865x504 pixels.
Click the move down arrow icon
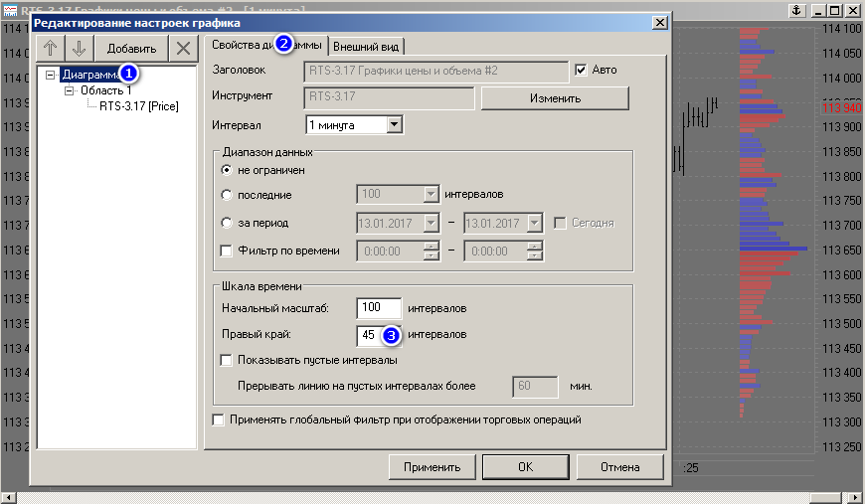click(80, 49)
